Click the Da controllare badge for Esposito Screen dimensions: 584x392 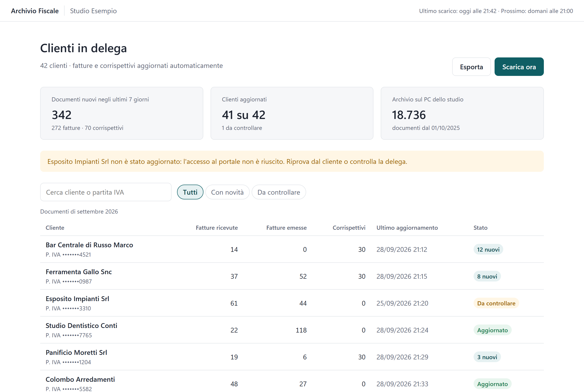tap(496, 303)
